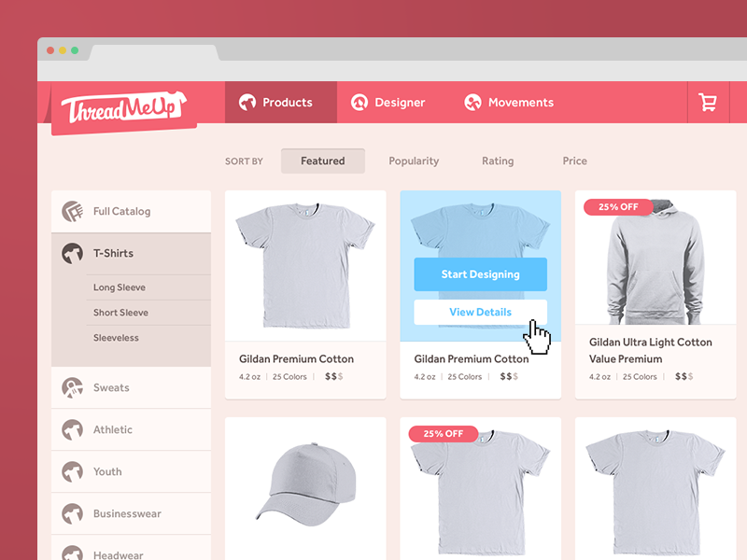Open the Products menu
Screen dimensions: 747x560
pyautogui.click(x=281, y=103)
